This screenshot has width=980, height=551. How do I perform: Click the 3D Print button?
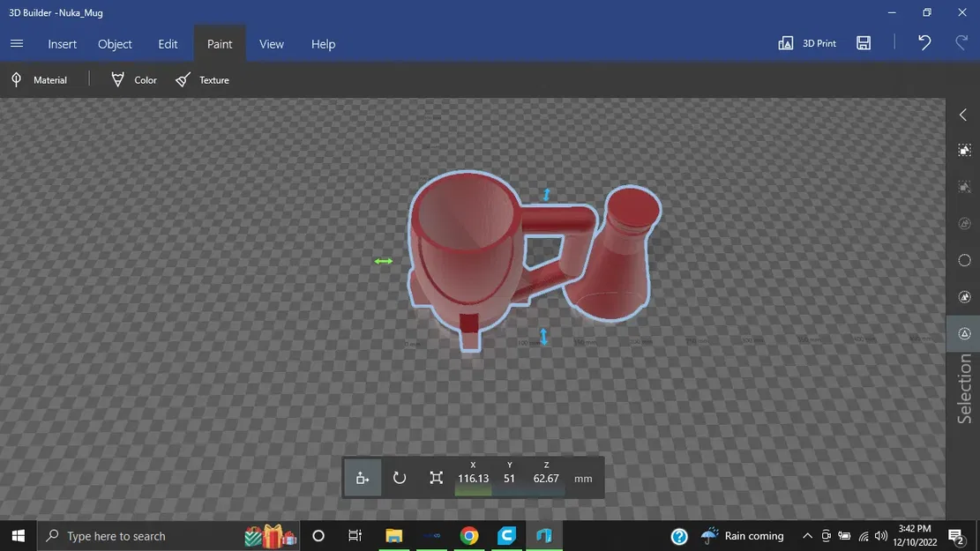[807, 43]
